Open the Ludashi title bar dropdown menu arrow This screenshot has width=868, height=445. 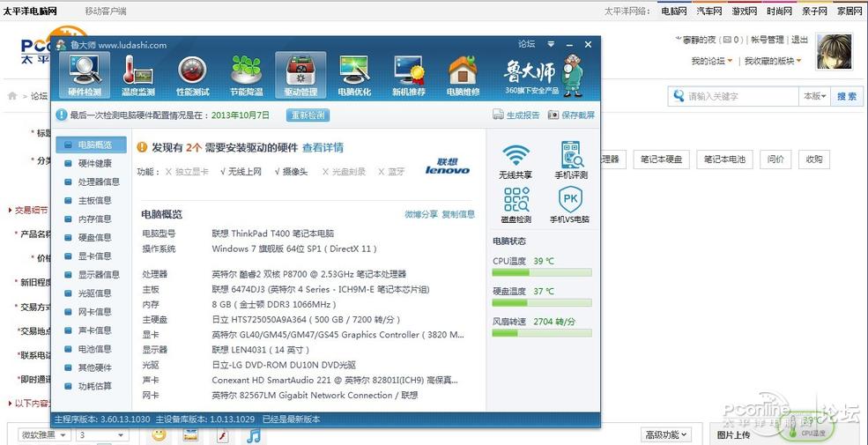551,44
